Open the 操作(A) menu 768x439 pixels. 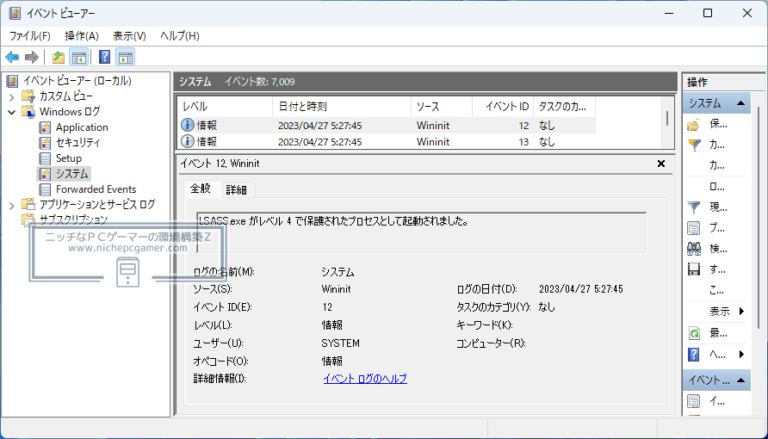point(81,36)
